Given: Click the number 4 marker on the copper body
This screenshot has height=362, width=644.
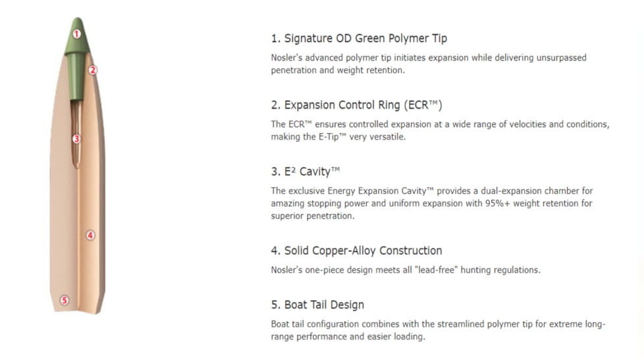Looking at the screenshot, I should 91,235.
